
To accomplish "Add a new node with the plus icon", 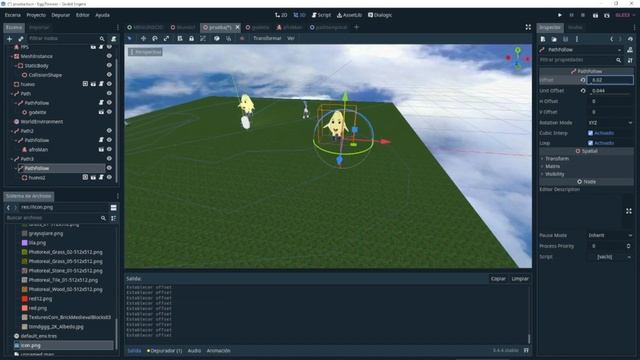I will tap(9, 39).
